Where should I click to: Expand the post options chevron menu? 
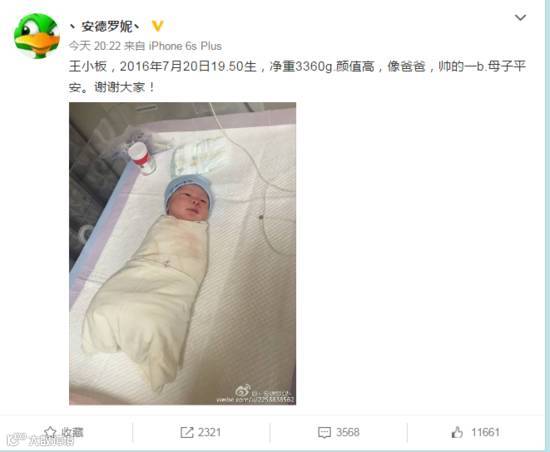click(520, 18)
